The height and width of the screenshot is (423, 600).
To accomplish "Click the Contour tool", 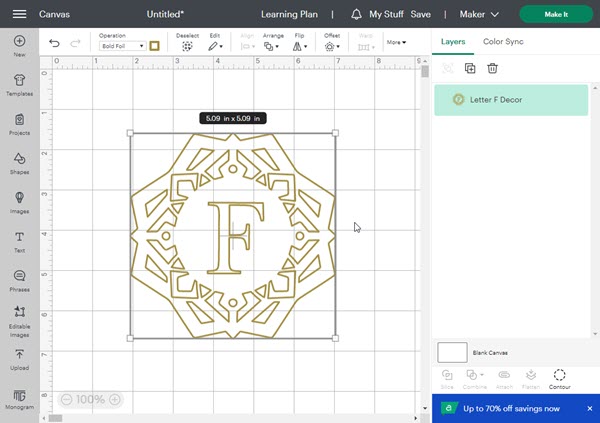I will tap(559, 379).
